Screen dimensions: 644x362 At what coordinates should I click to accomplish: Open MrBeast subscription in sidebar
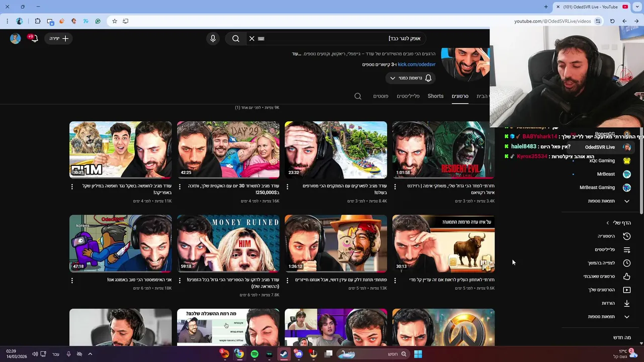click(602, 174)
